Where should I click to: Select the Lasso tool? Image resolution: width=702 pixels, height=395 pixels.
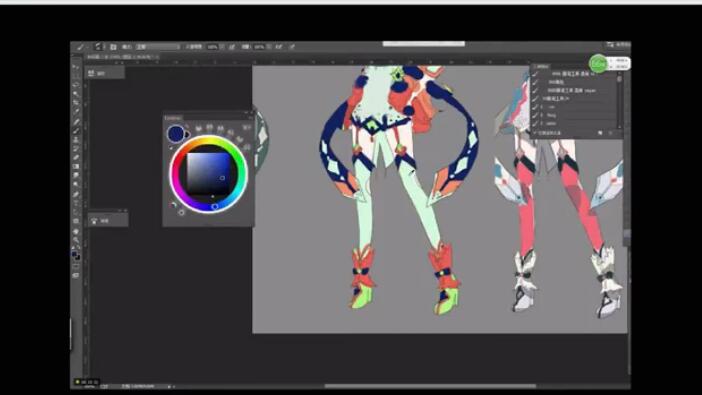pyautogui.click(x=76, y=85)
